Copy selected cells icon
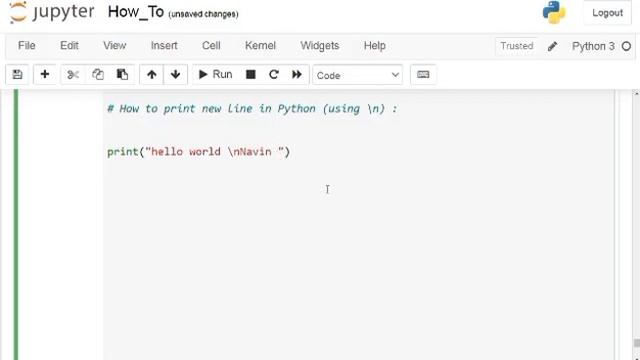This screenshot has height=360, width=640. point(98,75)
